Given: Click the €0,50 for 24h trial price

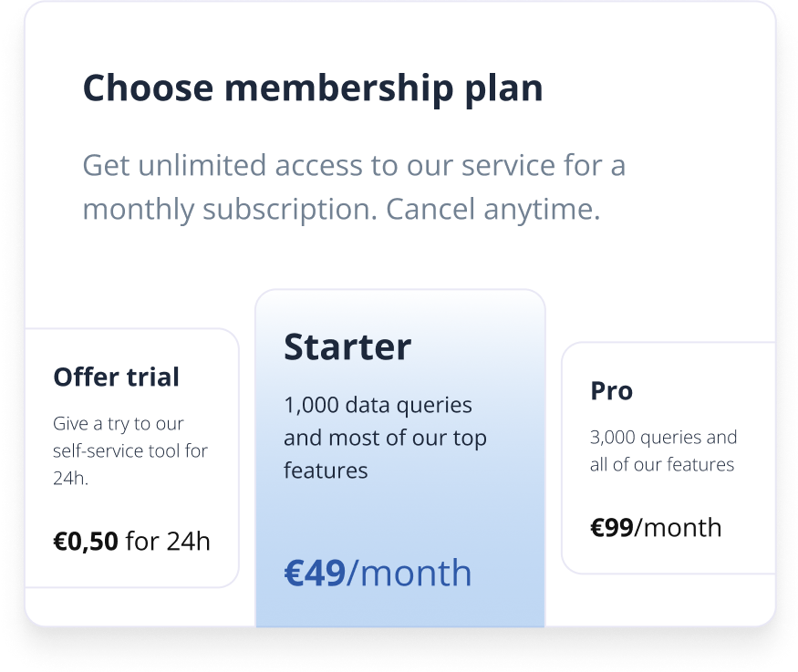Looking at the screenshot, I should point(132,541).
